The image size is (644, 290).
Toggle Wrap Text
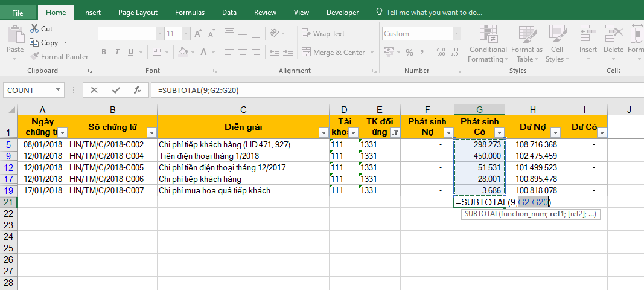323,34
